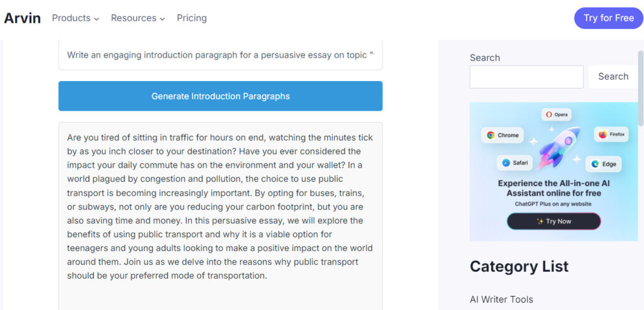
Task: Click the Try Now button in ad
Action: pyautogui.click(x=553, y=221)
